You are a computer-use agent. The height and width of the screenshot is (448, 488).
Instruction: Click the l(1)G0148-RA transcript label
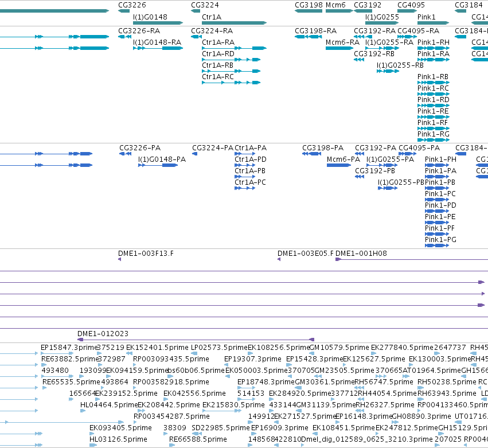157,42
